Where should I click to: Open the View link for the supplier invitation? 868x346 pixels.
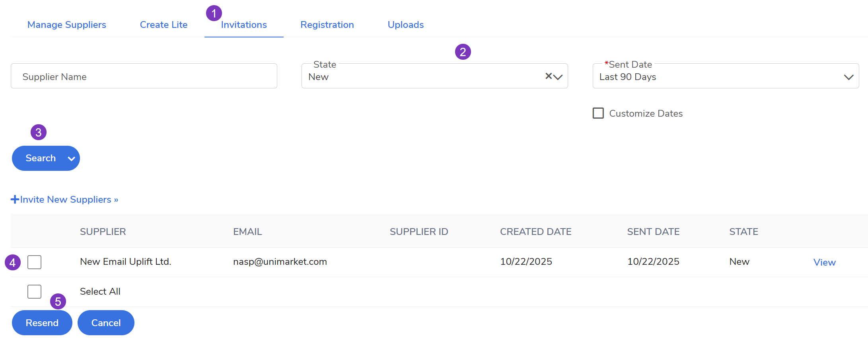point(824,262)
